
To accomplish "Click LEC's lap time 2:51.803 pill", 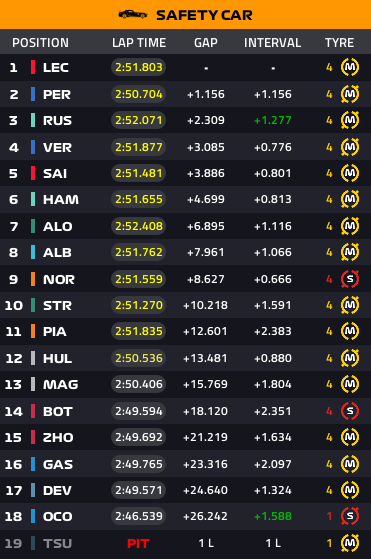I will 139,67.
